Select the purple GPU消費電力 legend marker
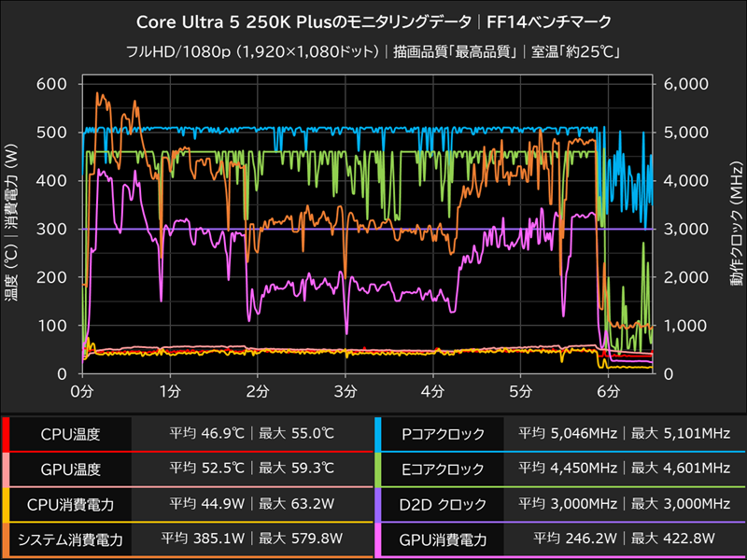 coord(381,539)
